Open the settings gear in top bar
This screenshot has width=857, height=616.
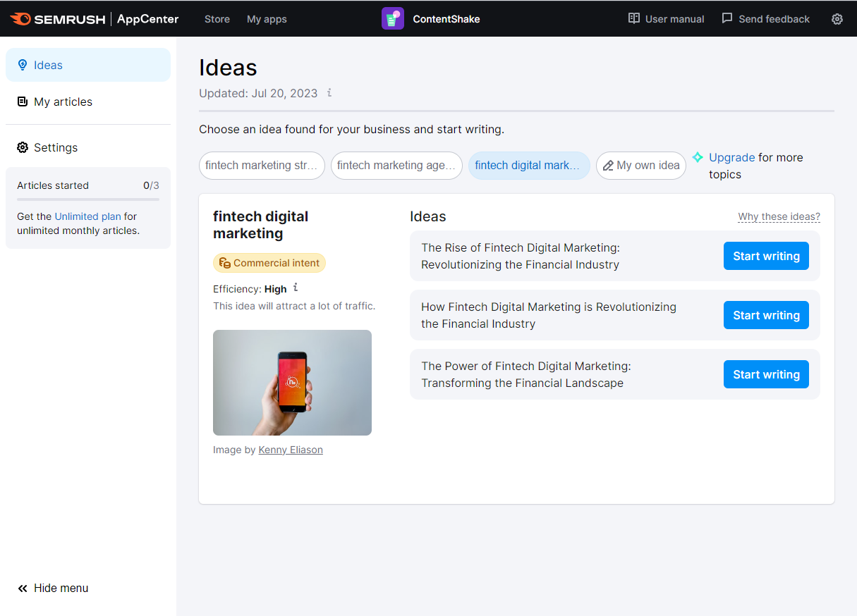[837, 19]
